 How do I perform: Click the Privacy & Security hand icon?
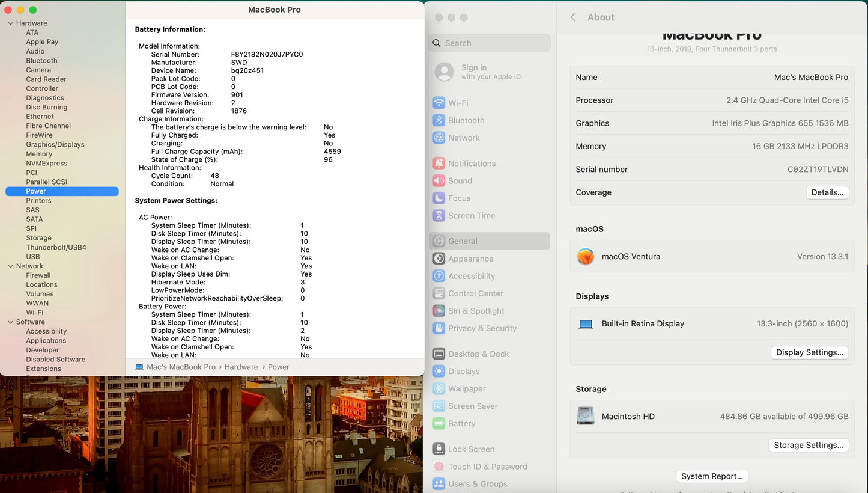[439, 328]
